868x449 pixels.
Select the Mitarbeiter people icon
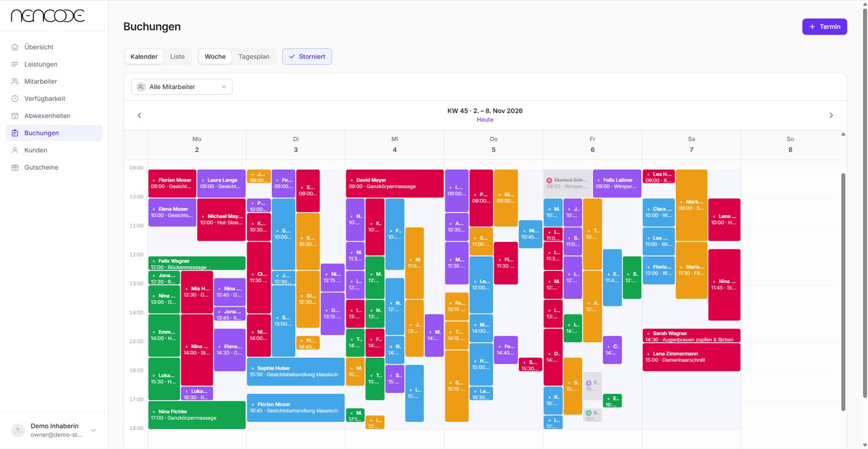[x=15, y=81]
